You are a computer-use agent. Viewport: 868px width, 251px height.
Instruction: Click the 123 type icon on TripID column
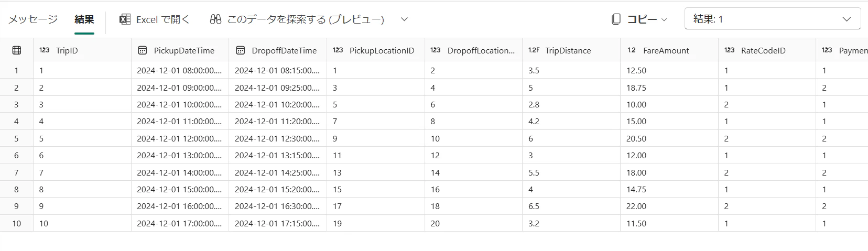[45, 50]
